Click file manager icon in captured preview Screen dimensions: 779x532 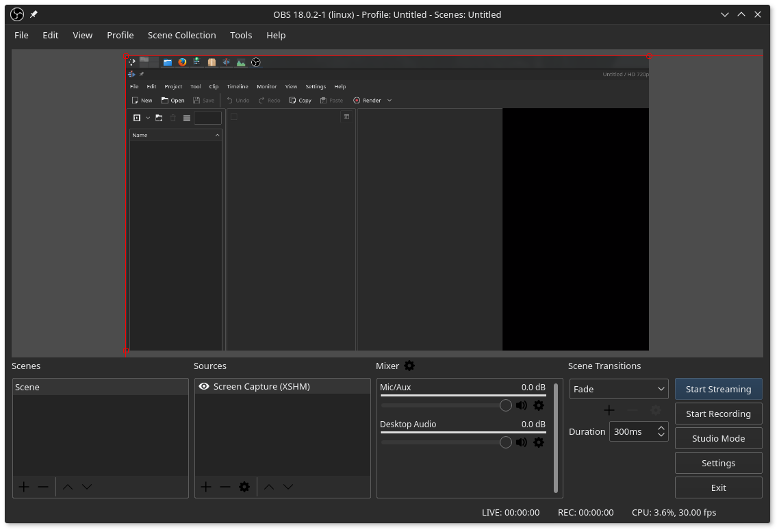168,62
